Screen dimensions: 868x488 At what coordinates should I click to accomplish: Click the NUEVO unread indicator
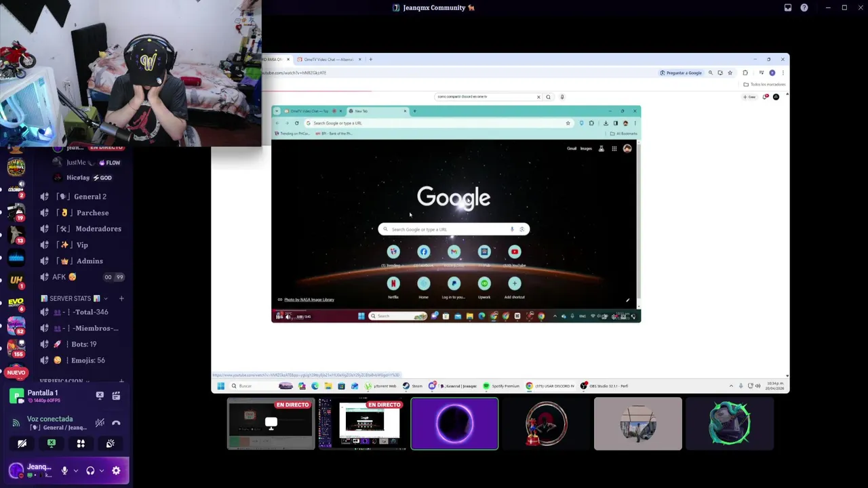[16, 372]
